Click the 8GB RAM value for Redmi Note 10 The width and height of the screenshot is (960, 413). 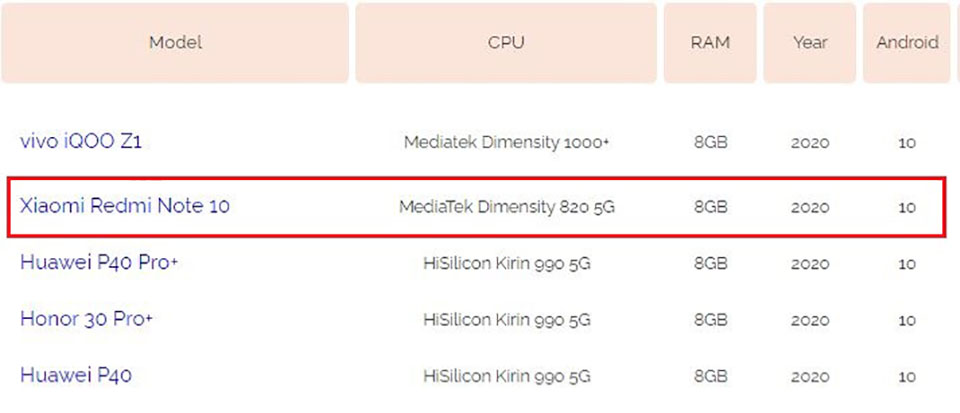(711, 207)
